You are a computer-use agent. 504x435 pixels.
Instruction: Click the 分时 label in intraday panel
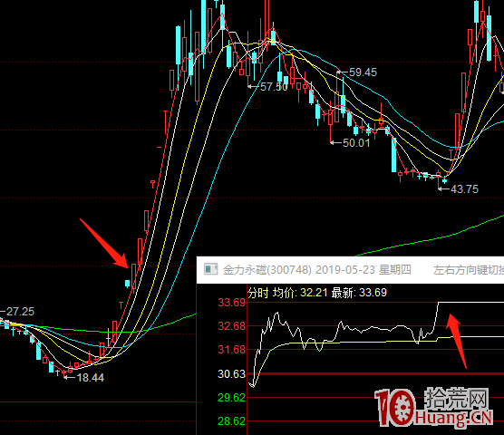tap(258, 293)
